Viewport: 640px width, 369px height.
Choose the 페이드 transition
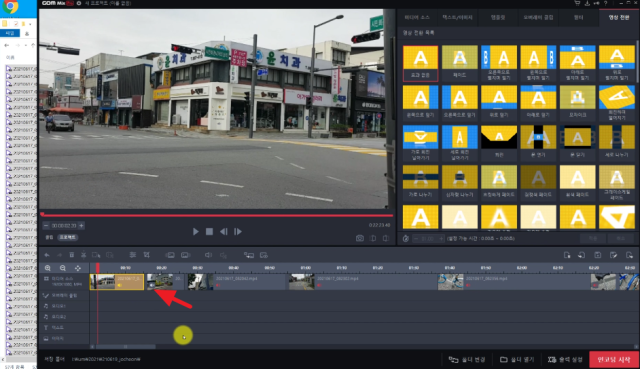(x=460, y=63)
